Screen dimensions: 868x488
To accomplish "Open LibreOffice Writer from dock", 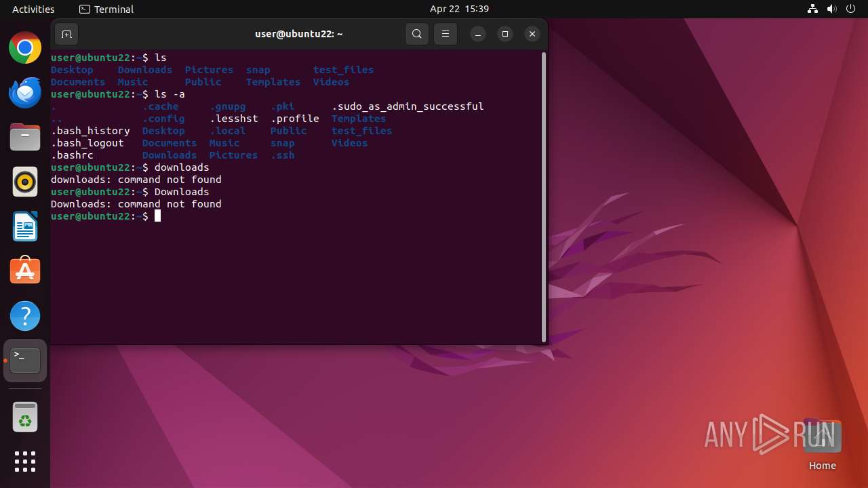I will click(25, 227).
